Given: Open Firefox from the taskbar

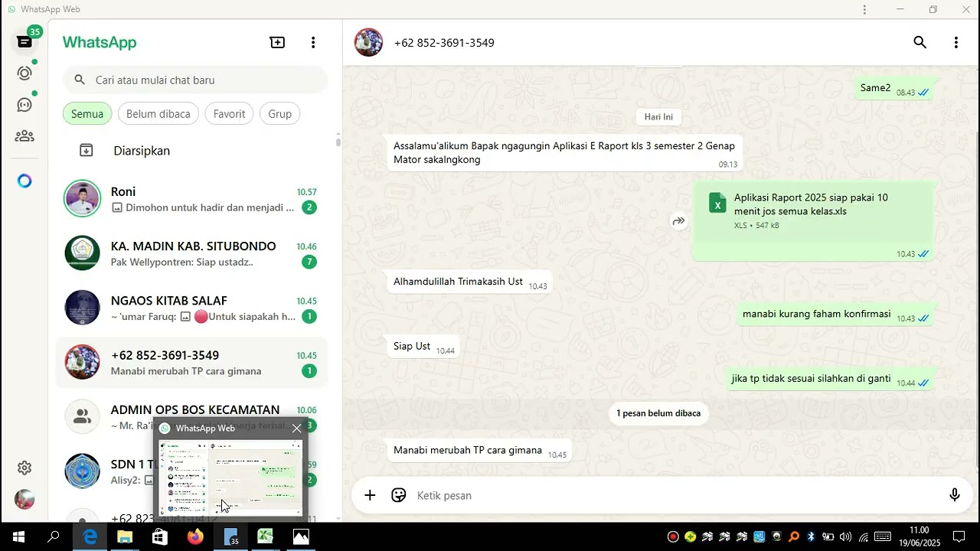Looking at the screenshot, I should point(195,536).
